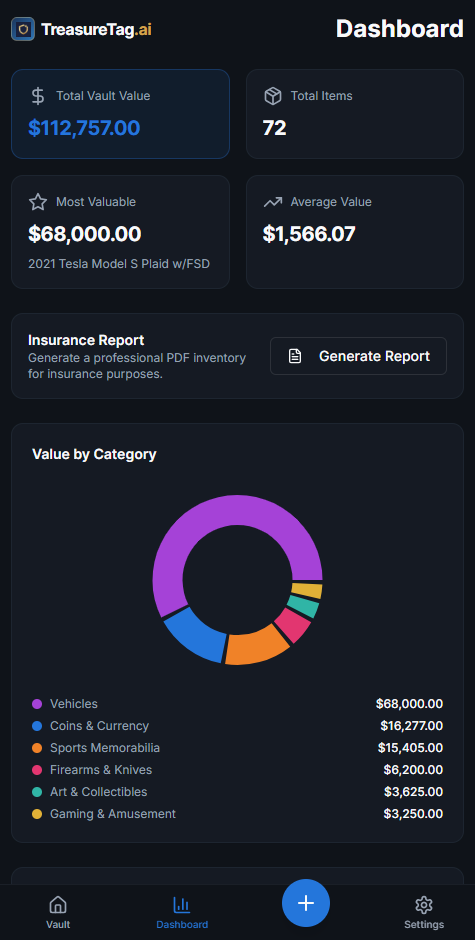Select the yellow Gaming & Amusement donut segment

click(307, 590)
